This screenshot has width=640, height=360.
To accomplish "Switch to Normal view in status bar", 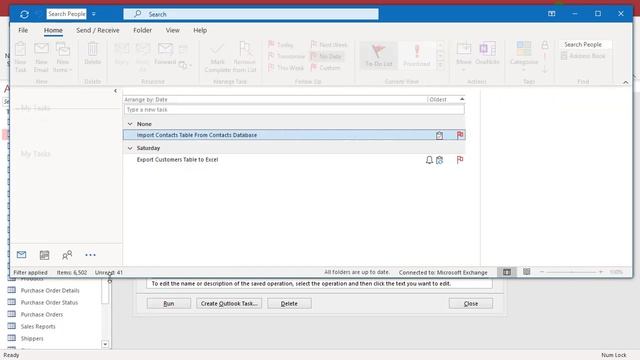I will [x=507, y=272].
